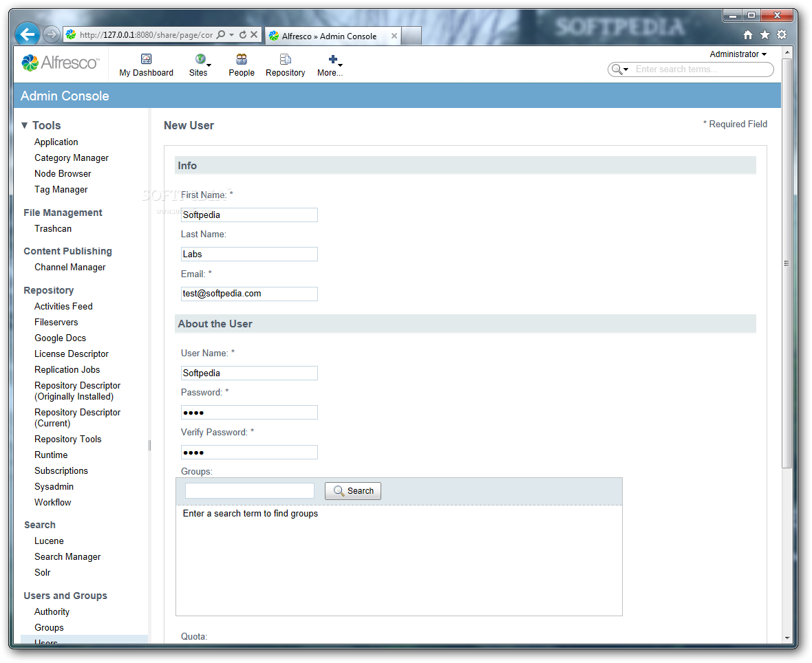
Task: Open Solr link
Action: coord(43,572)
